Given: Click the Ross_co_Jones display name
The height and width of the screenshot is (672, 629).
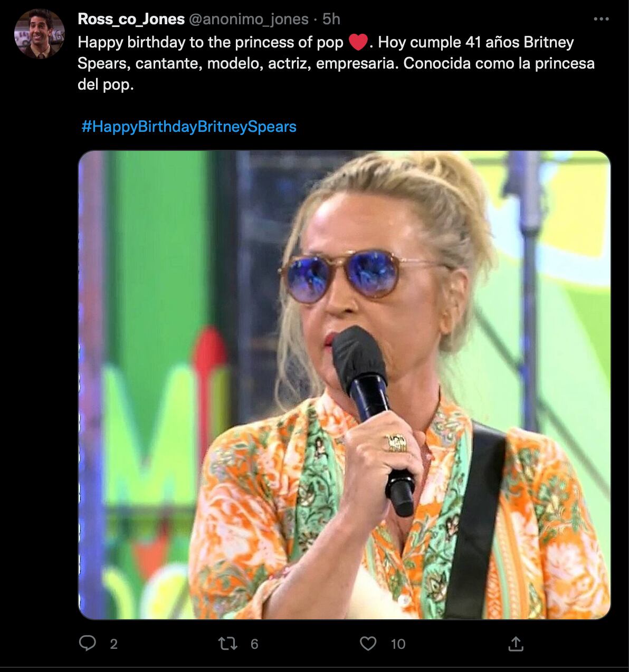Looking at the screenshot, I should point(131,19).
